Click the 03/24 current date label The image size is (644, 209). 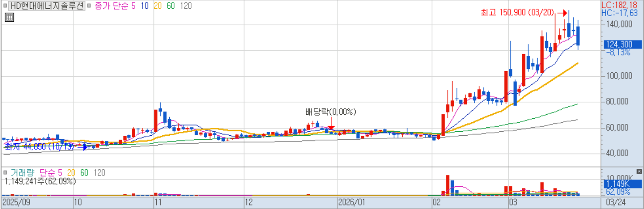click(617, 203)
